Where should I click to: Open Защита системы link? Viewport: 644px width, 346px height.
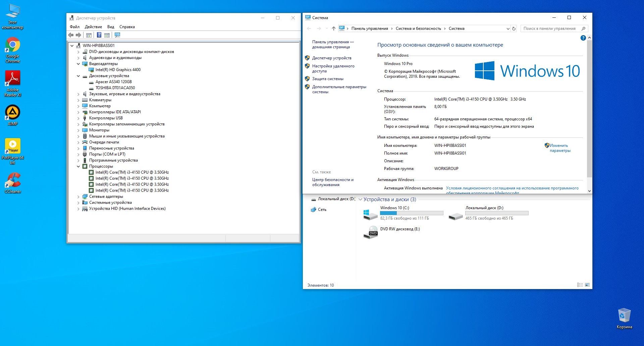tap(328, 79)
